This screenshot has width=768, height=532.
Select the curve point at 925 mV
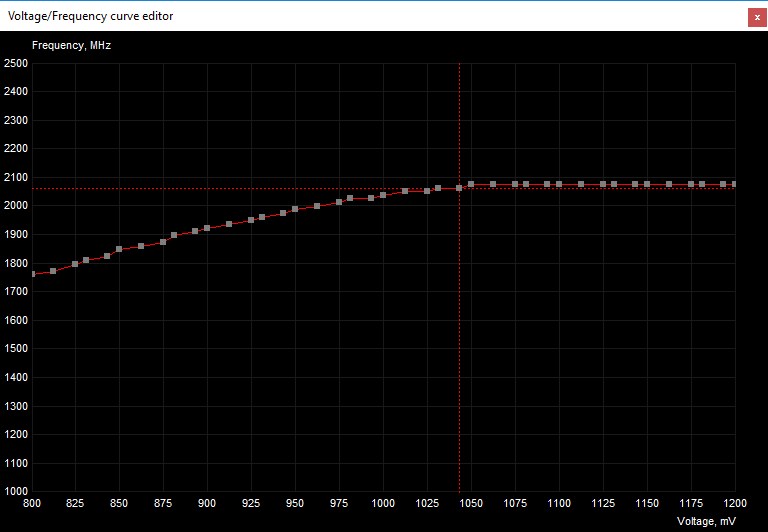coord(251,220)
